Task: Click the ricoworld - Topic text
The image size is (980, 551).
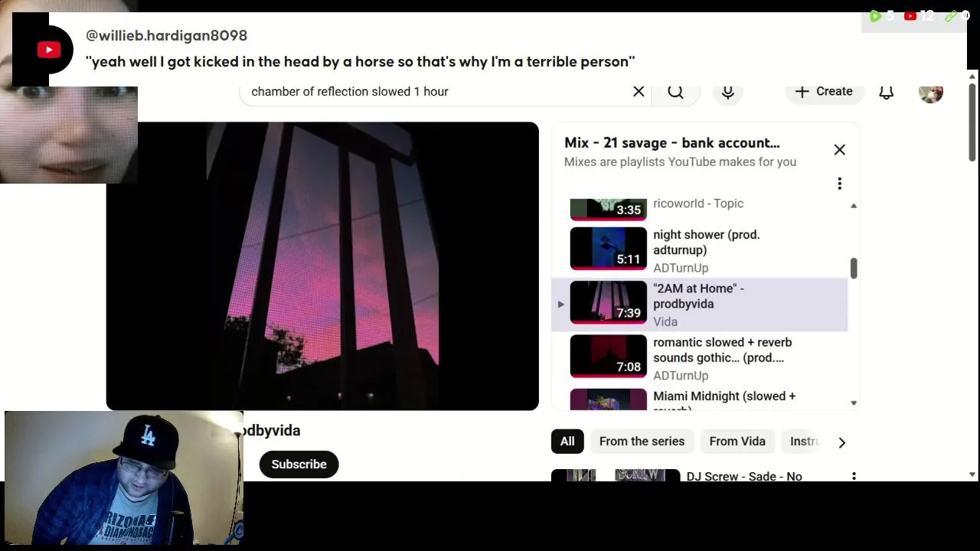Action: 698,204
